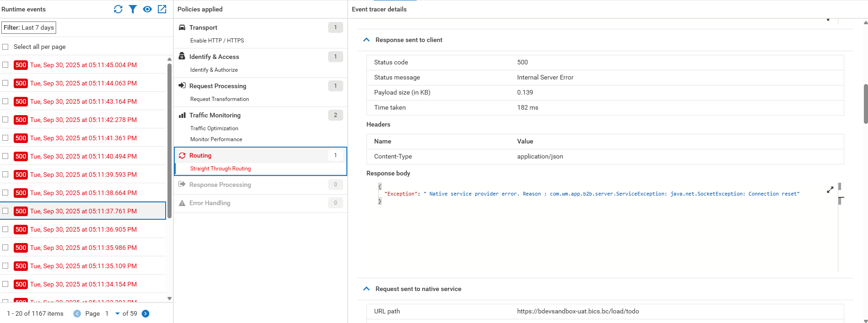The width and height of the screenshot is (868, 323).
Task: Click the eye view icon in Runtime events
Action: 147,9
